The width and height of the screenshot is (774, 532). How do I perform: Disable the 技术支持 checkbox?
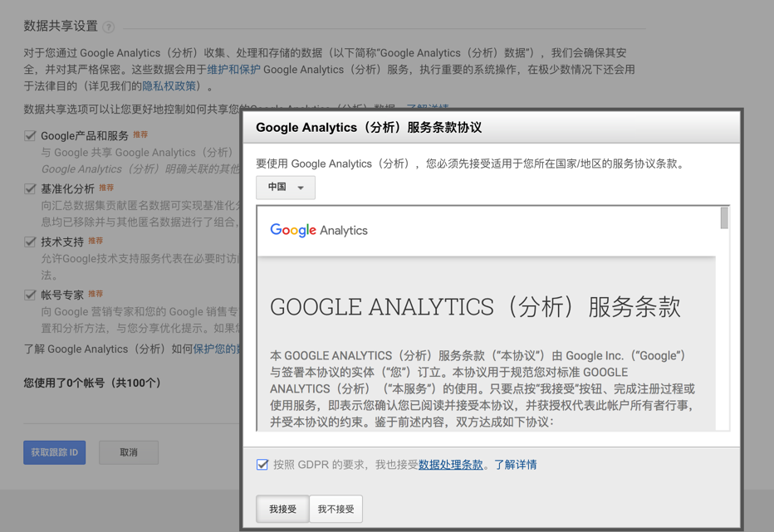[x=30, y=242]
